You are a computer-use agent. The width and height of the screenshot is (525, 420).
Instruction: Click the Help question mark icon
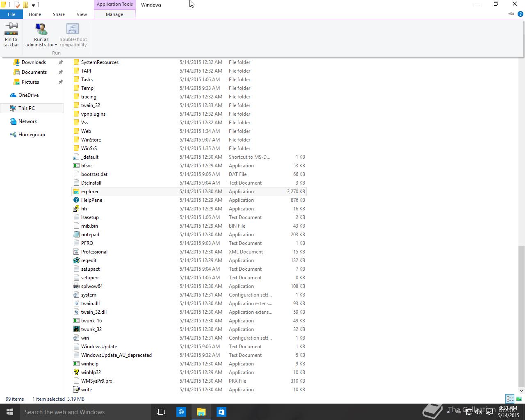pyautogui.click(x=520, y=14)
